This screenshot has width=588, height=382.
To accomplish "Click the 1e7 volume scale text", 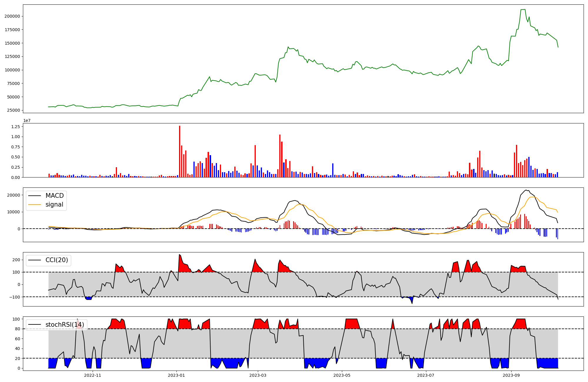I will click(27, 121).
